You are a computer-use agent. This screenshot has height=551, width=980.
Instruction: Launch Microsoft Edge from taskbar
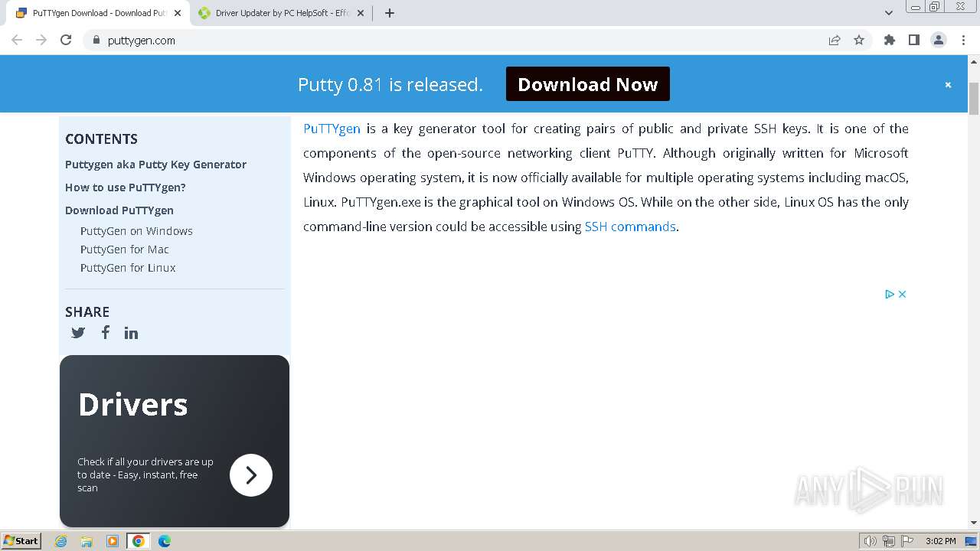tap(165, 541)
